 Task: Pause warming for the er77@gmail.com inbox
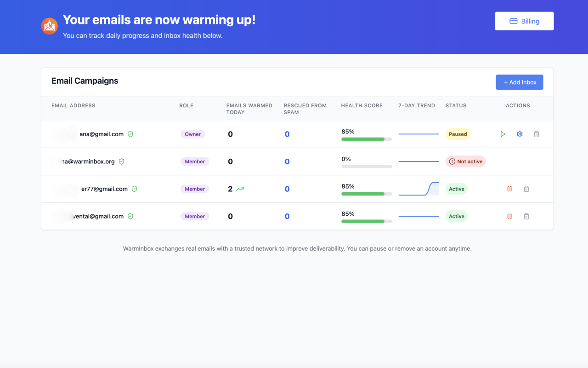click(x=509, y=189)
